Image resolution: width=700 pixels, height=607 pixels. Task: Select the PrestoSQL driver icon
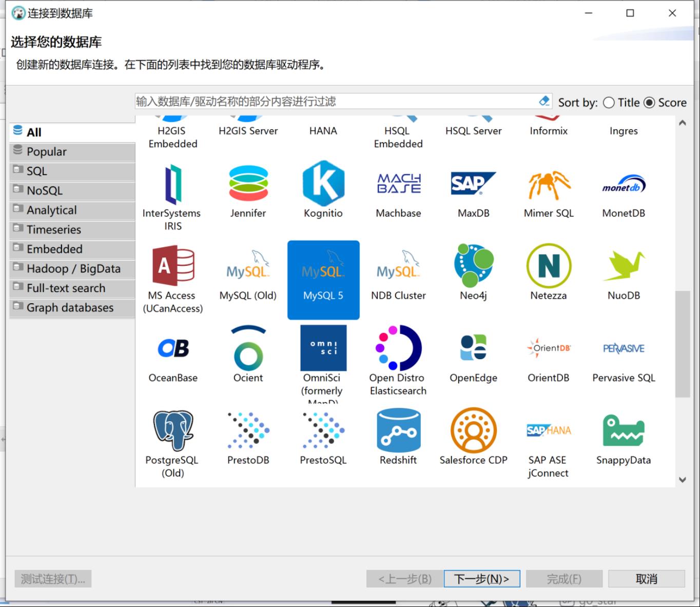[x=323, y=430]
